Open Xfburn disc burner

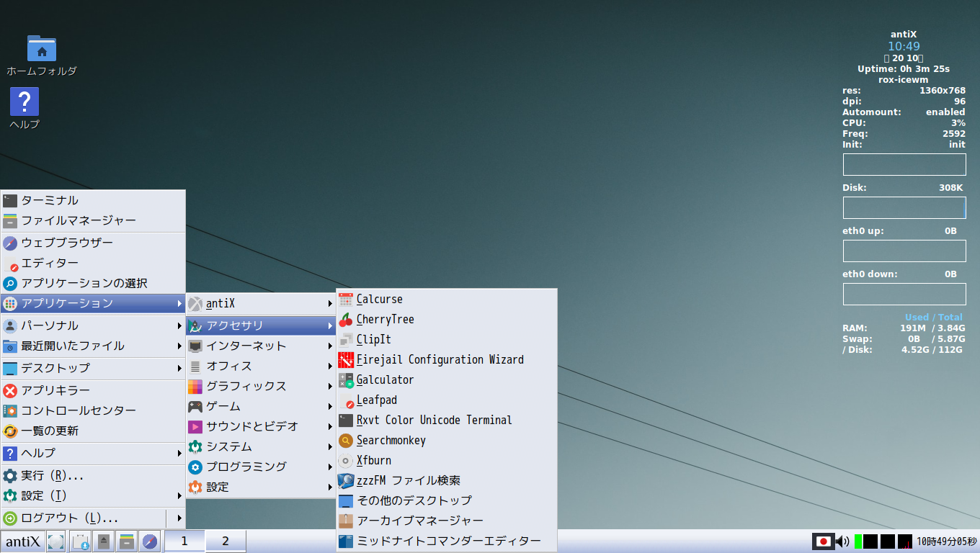447,460
